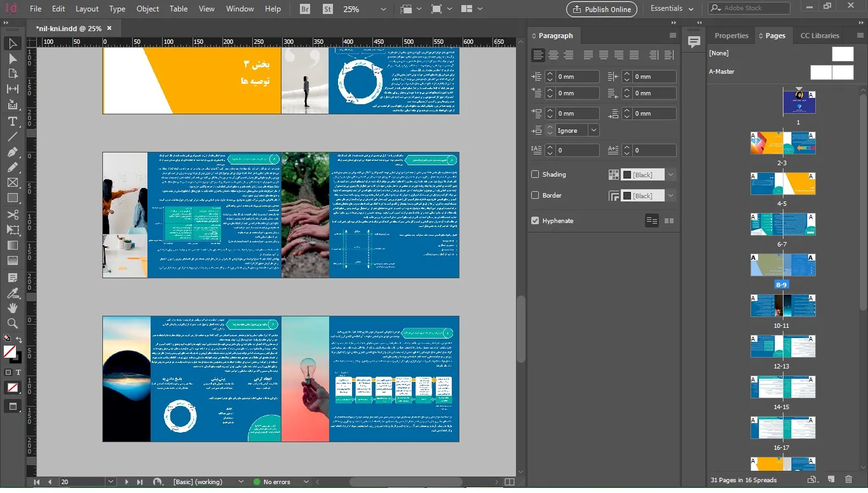This screenshot has width=868, height=493.
Task: Pick the Scissors tool
Action: coord(12,214)
